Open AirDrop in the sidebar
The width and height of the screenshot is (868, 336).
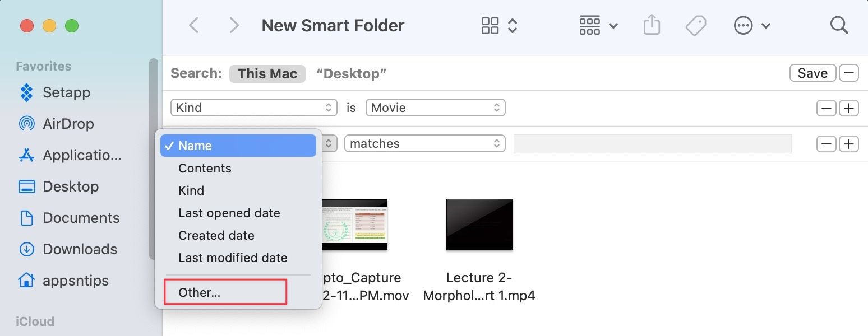[68, 124]
